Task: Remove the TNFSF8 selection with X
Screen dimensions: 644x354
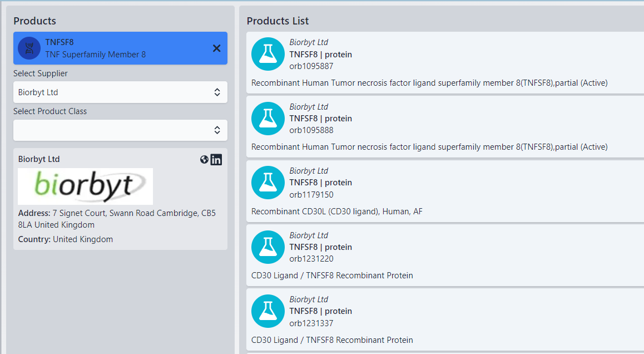Action: point(216,48)
